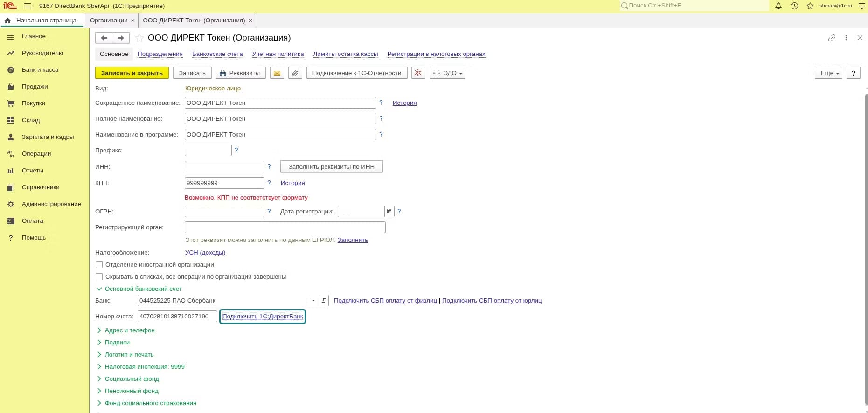This screenshot has width=868, height=413.
Task: Open the Банк field dropdown arrow
Action: [314, 301]
